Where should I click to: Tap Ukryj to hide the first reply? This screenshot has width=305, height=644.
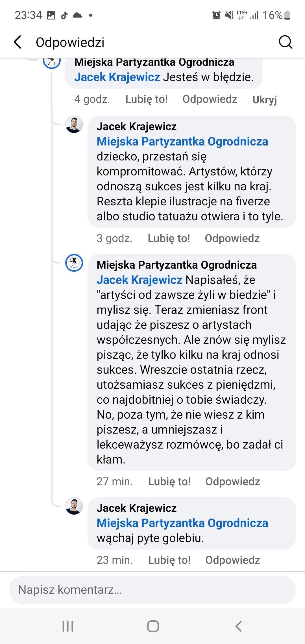(264, 100)
